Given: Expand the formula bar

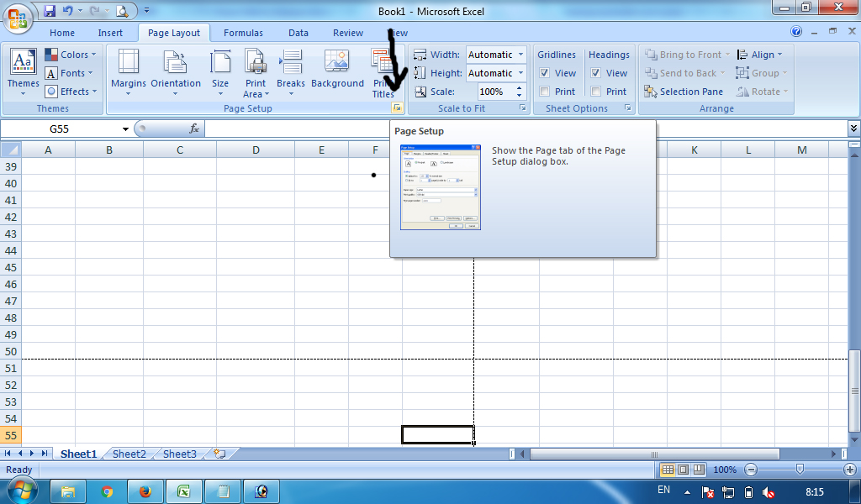Looking at the screenshot, I should [853, 129].
